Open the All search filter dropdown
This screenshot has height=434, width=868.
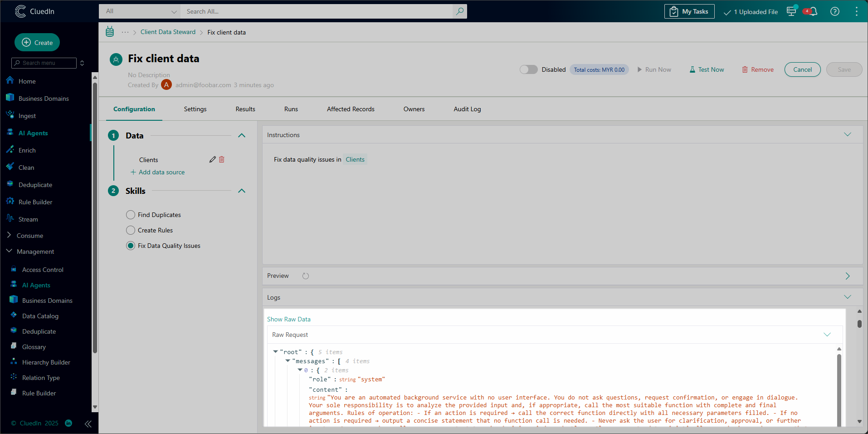click(140, 11)
